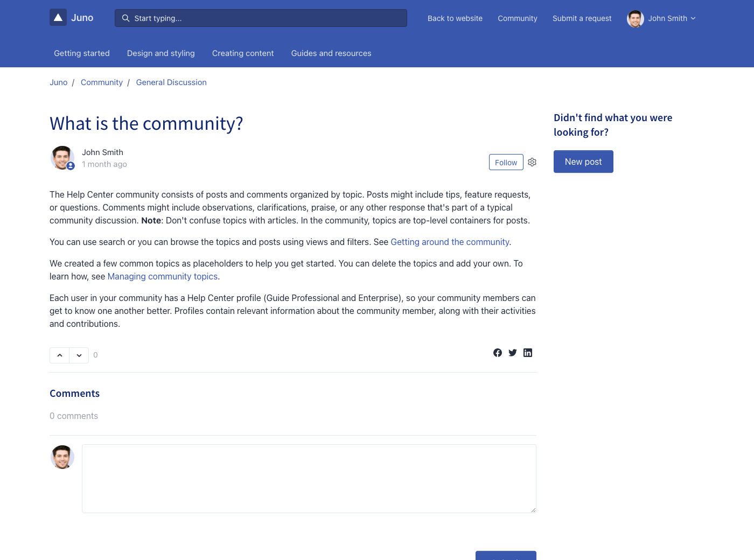
Task: Open Design and styling category
Action: (161, 53)
